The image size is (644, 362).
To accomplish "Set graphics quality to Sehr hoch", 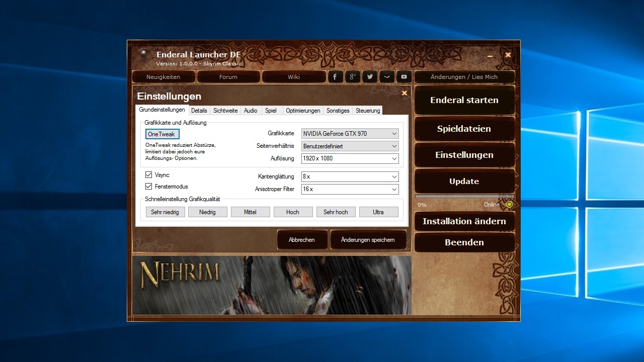I will pos(336,212).
